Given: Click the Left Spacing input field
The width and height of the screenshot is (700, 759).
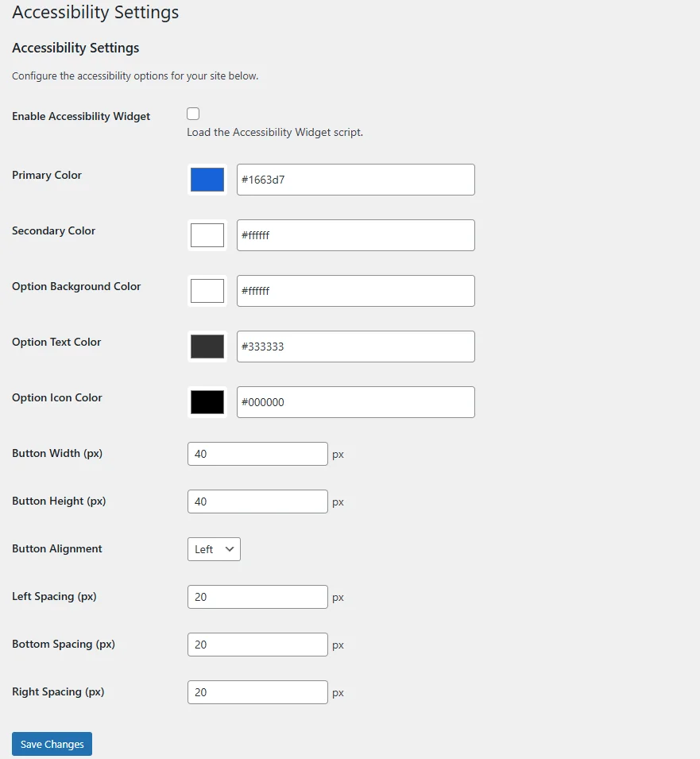Looking at the screenshot, I should pos(257,597).
